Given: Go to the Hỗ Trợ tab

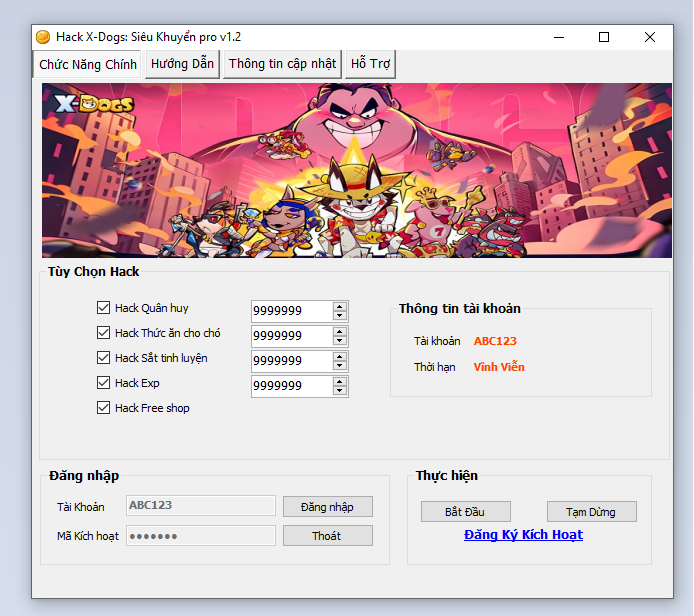Looking at the screenshot, I should (370, 64).
